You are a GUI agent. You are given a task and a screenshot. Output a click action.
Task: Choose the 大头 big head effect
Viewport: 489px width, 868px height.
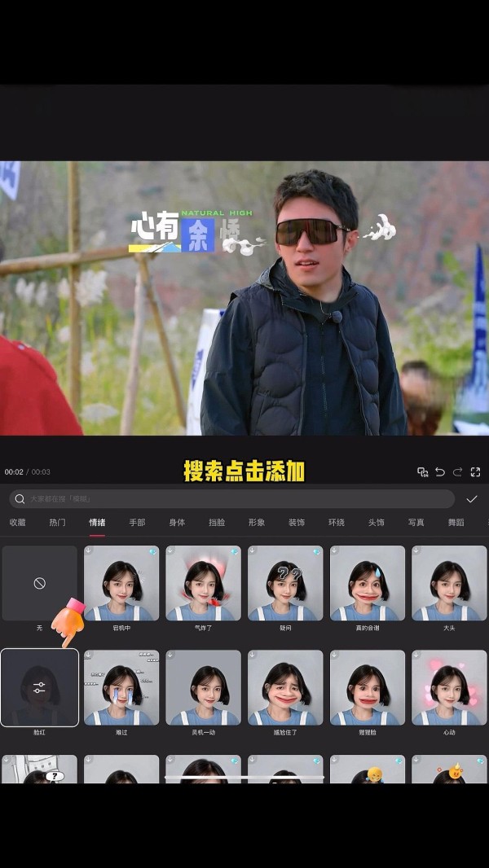[449, 583]
